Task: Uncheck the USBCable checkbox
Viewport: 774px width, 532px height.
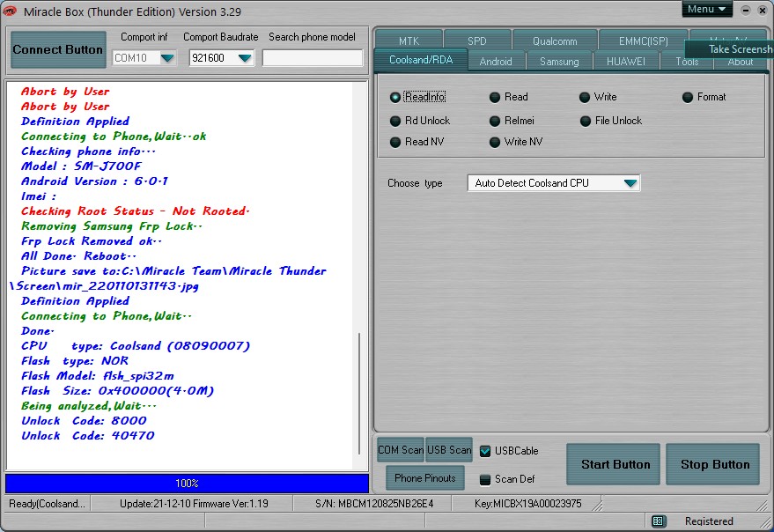Action: 485,451
